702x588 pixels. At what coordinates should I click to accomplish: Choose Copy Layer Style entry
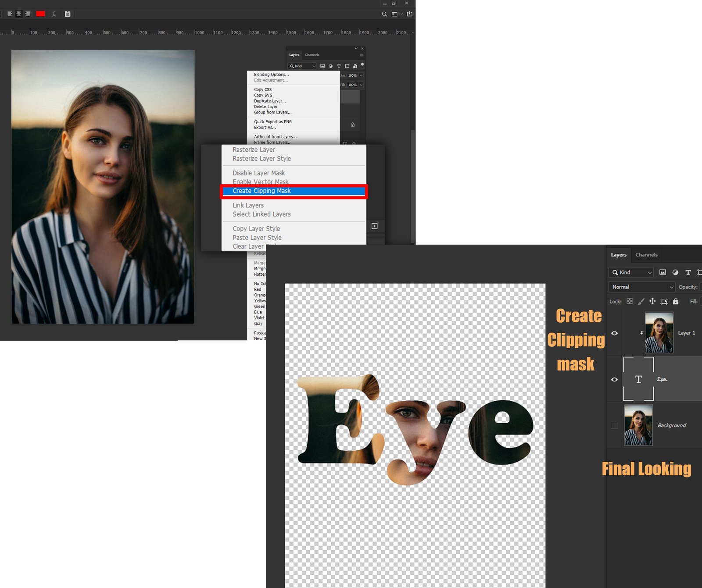coord(256,229)
